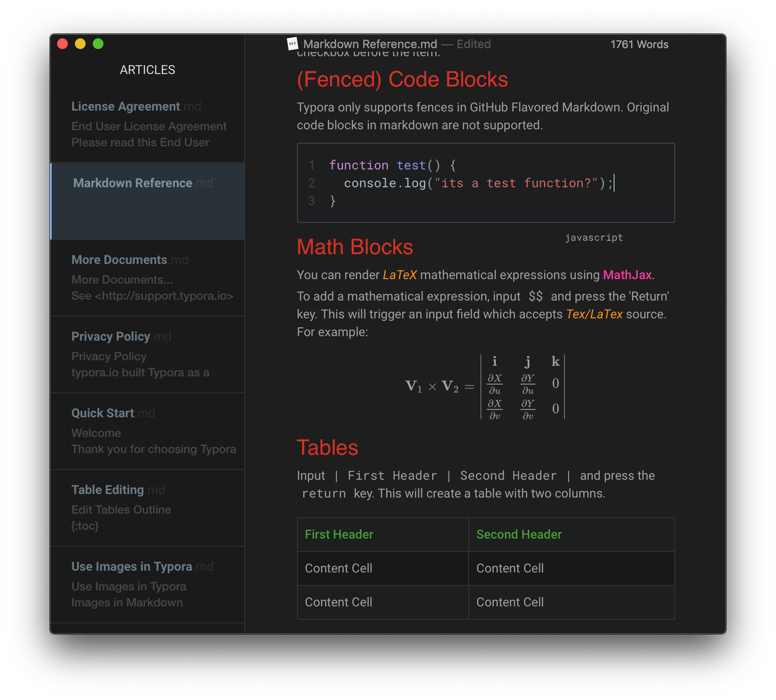Click last-row Content Cell under Second Header
776x700 pixels.
point(572,602)
